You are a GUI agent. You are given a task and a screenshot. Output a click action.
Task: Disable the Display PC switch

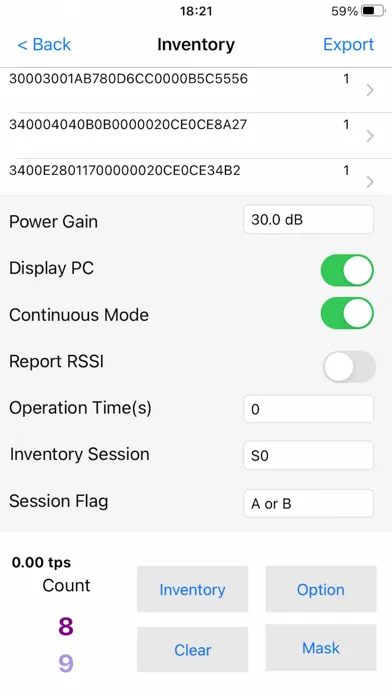[347, 270]
